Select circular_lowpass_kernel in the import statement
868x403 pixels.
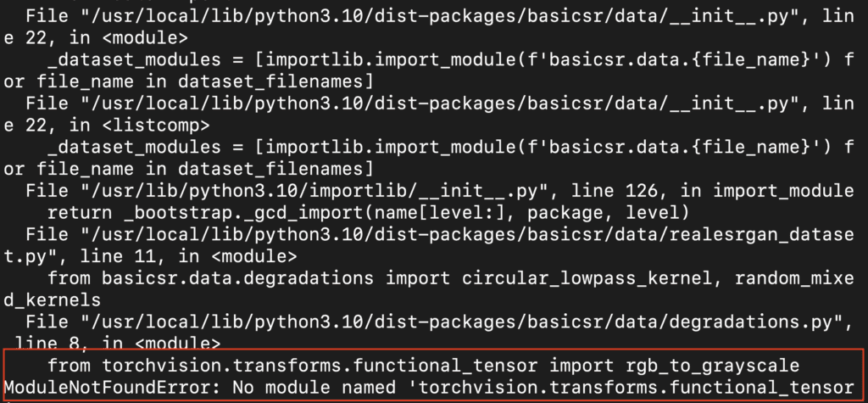(587, 277)
